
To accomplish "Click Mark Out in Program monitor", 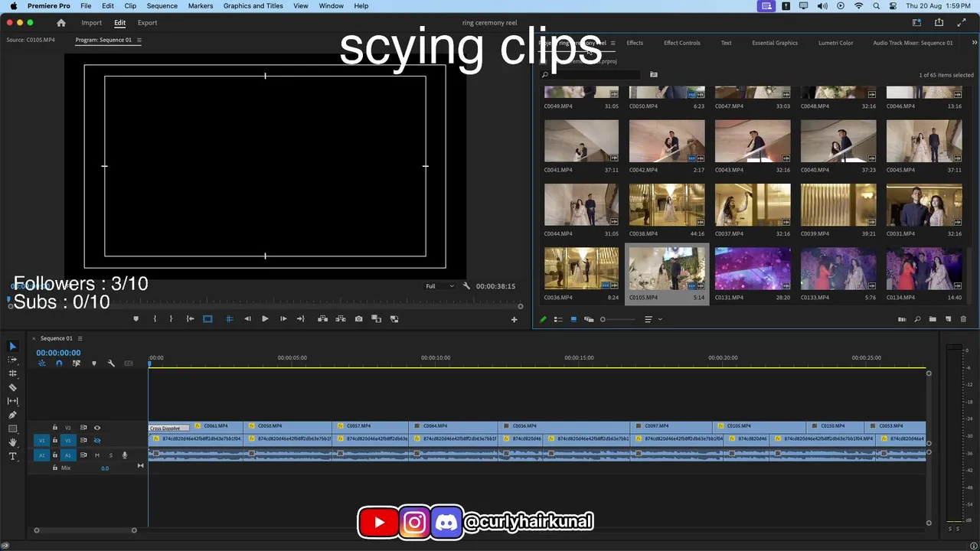I will [171, 319].
